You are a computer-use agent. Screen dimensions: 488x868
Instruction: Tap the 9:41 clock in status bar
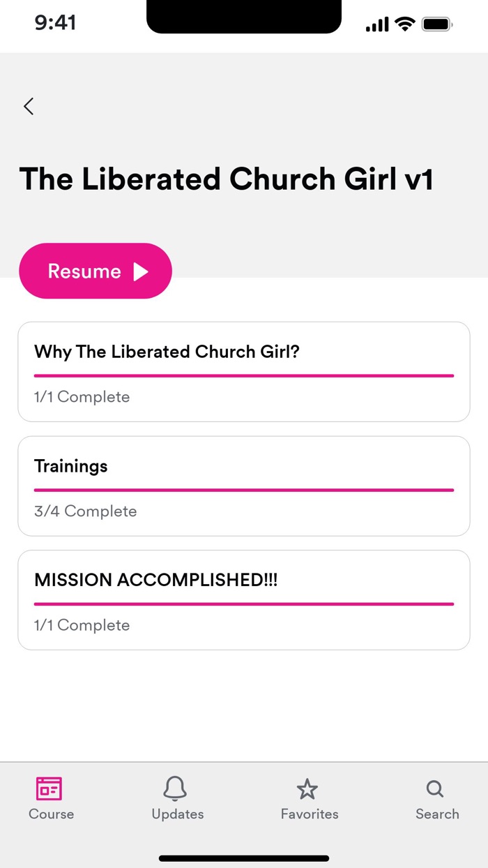click(x=55, y=23)
